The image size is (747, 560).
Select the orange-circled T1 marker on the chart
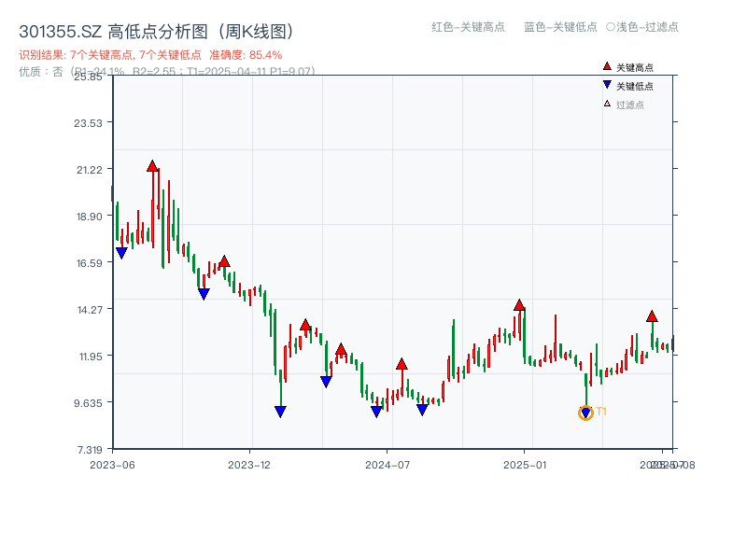(585, 411)
